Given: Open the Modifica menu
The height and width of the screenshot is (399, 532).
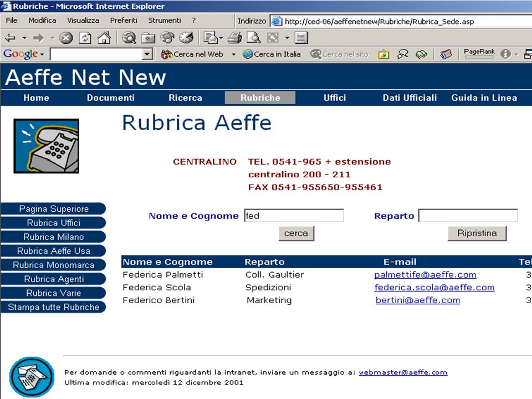Looking at the screenshot, I should pos(42,21).
